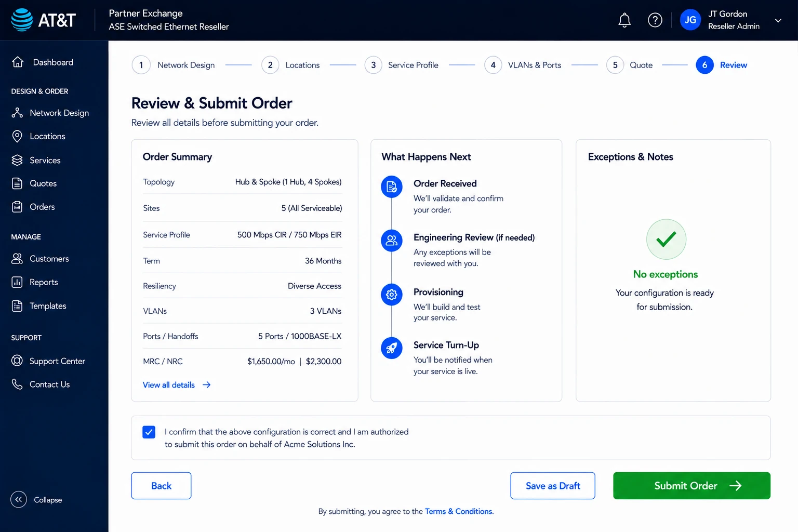Collapse the sidebar with the chevron icon
This screenshot has height=532, width=798.
tap(19, 500)
